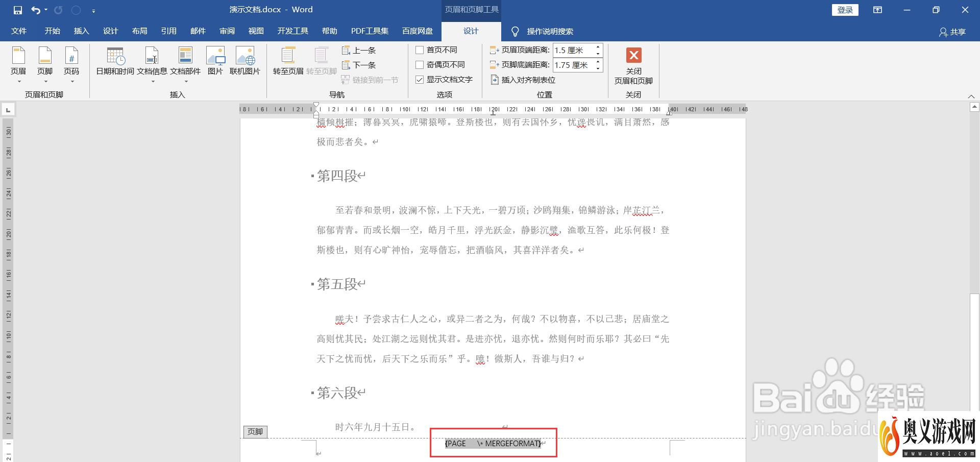Click 转至页眉 go to header
980x462 pixels.
(x=288, y=61)
